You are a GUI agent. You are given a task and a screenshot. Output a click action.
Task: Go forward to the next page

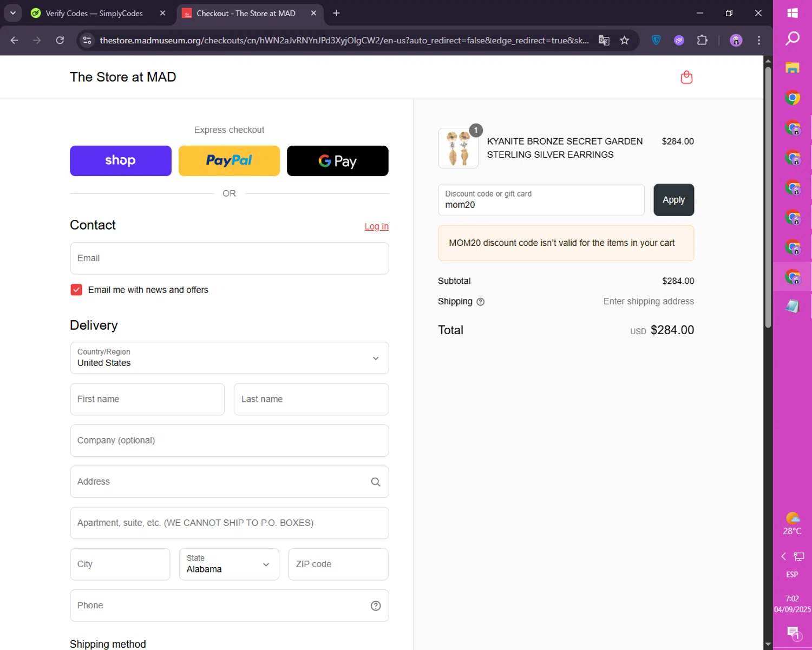(x=37, y=40)
